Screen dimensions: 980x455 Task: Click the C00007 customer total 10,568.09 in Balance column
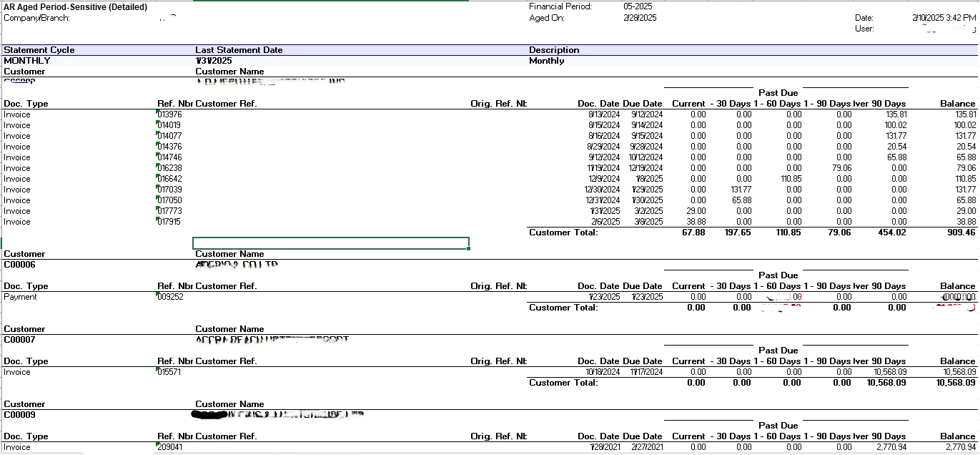coord(956,383)
